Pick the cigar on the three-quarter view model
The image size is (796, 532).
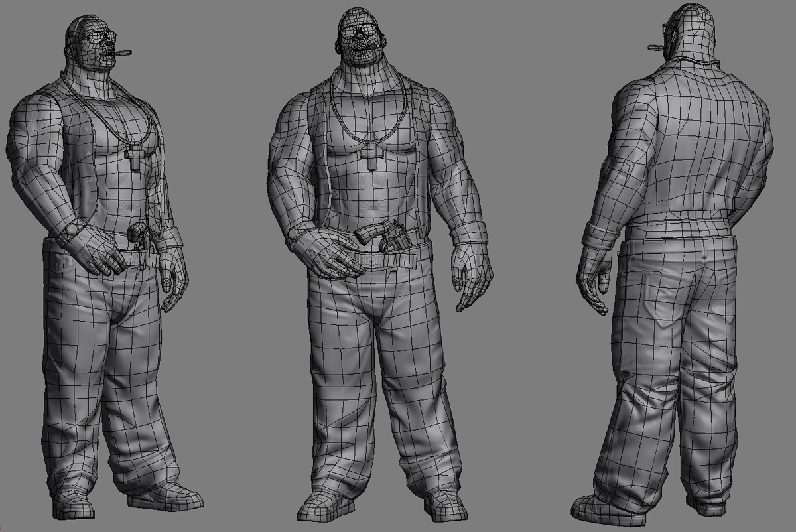122,52
